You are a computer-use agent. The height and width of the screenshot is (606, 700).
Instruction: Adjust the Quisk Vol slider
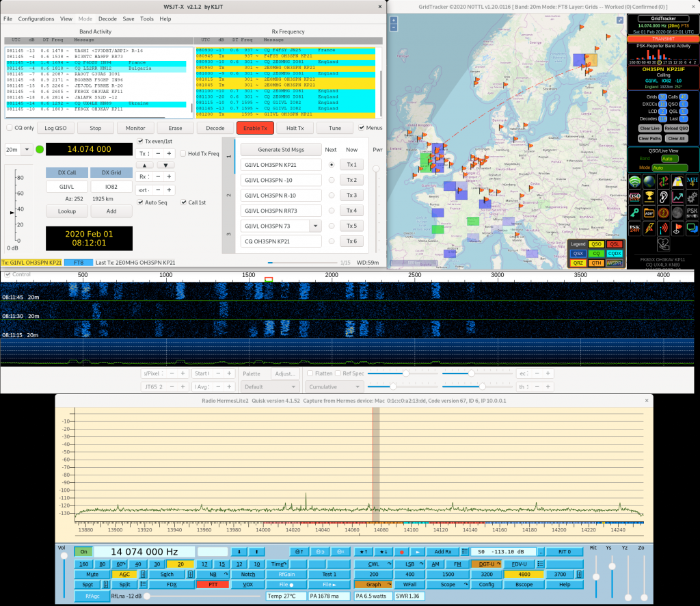click(64, 556)
